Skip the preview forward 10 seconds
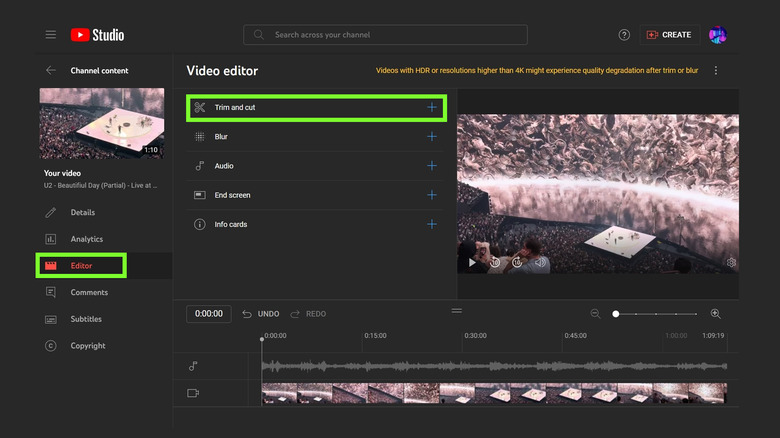The image size is (780, 438). pyautogui.click(x=517, y=262)
